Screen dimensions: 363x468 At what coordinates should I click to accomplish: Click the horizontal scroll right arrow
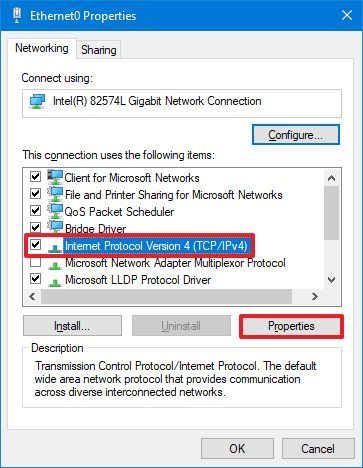tap(315, 296)
